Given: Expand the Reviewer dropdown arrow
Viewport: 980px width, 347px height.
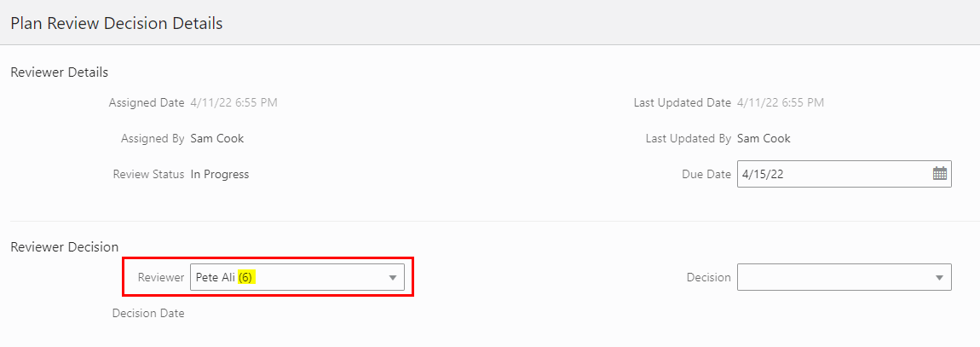Looking at the screenshot, I should coord(393,278).
